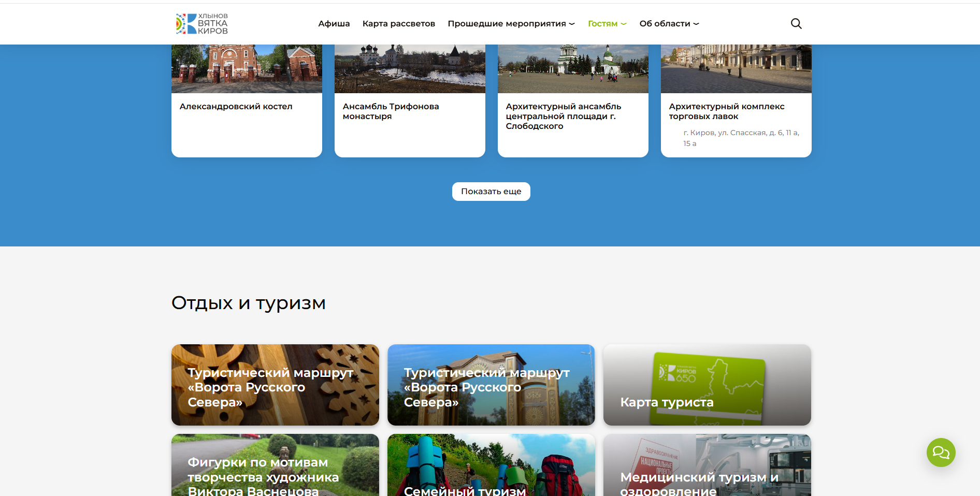Open the Слободского central square ensemble title
The image size is (980, 496).
pyautogui.click(x=564, y=116)
